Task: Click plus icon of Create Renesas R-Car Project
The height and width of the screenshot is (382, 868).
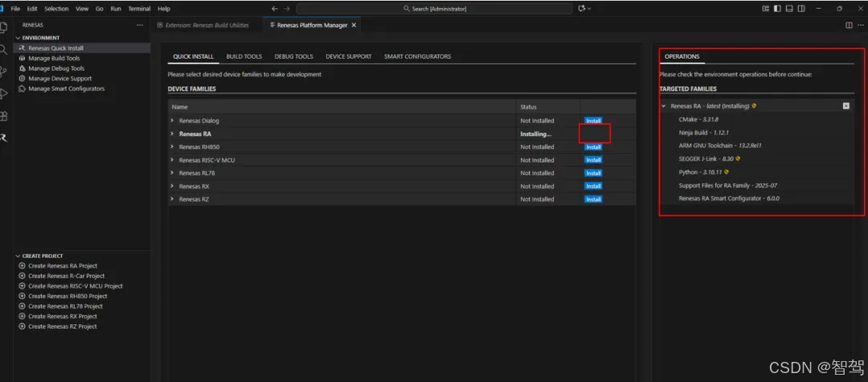Action: pyautogui.click(x=23, y=276)
